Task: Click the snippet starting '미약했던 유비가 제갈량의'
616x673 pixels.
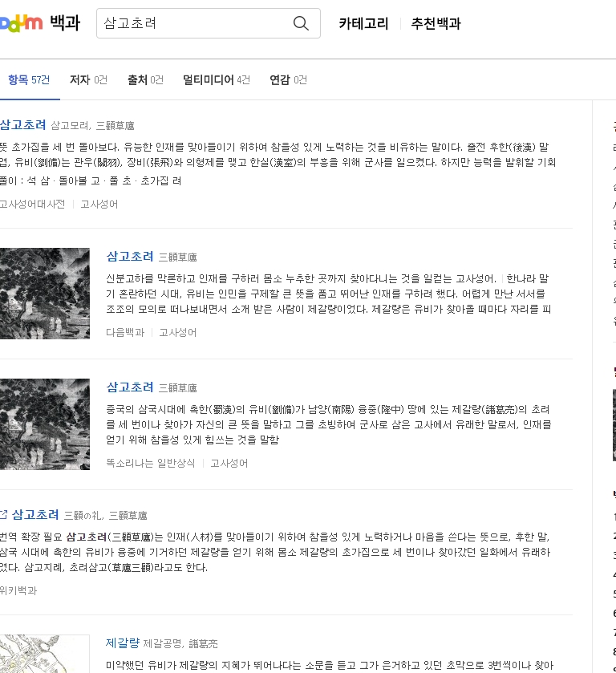Action: (x=330, y=665)
